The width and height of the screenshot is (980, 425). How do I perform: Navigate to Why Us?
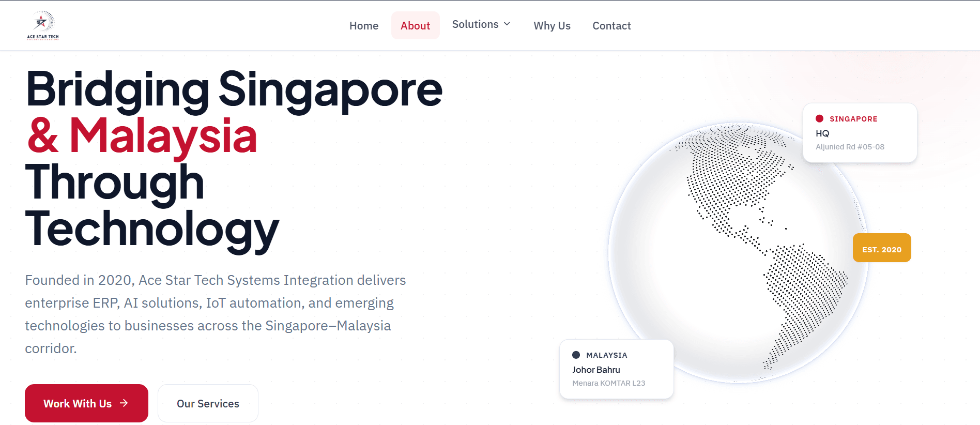(552, 26)
